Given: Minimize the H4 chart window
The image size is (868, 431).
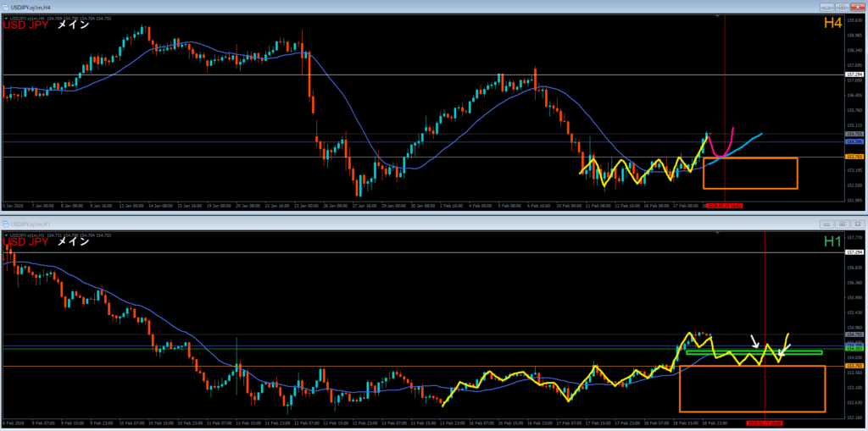Looking at the screenshot, I should point(826,5).
